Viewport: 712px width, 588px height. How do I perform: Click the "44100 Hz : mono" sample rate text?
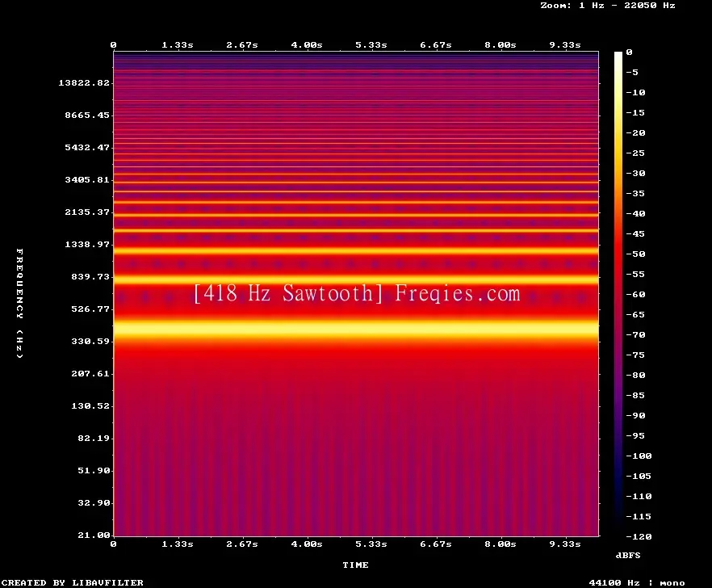tap(637, 582)
